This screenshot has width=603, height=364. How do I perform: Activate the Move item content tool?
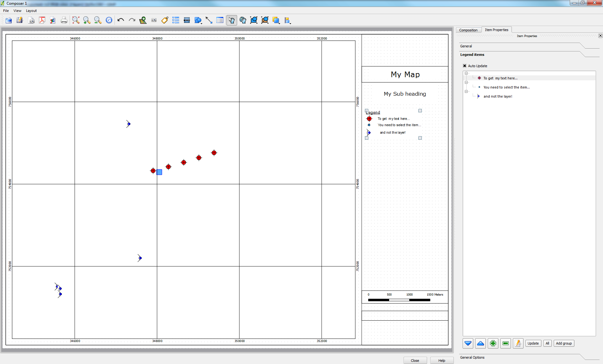[243, 20]
